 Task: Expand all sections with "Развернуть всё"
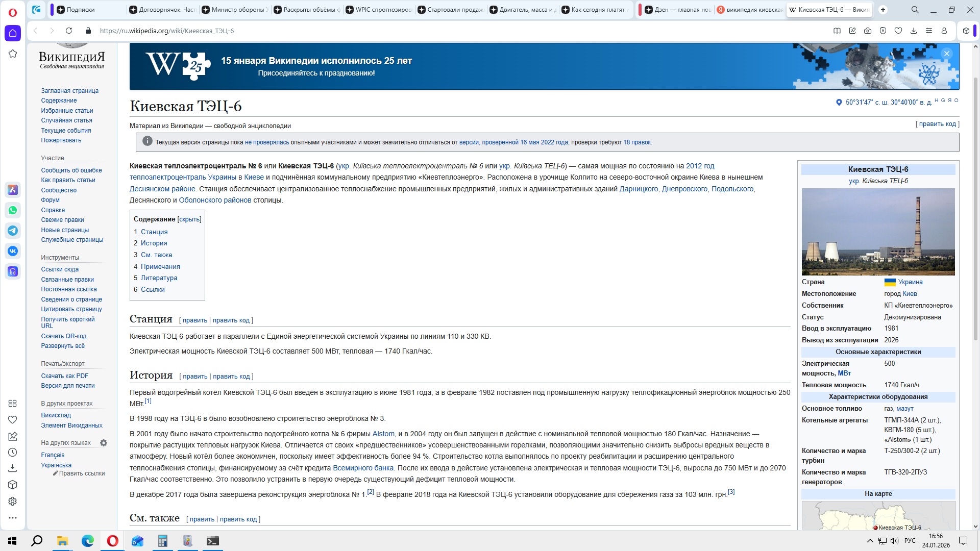(x=63, y=346)
